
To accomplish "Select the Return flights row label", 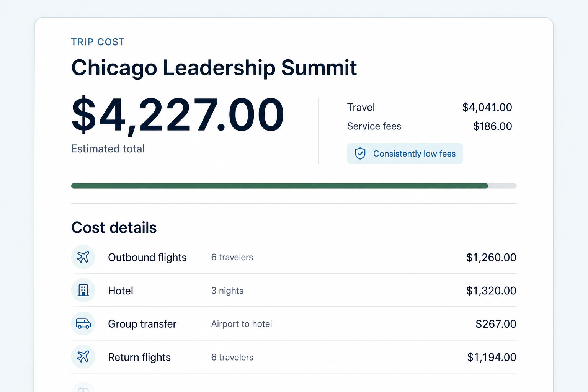I will click(x=139, y=357).
